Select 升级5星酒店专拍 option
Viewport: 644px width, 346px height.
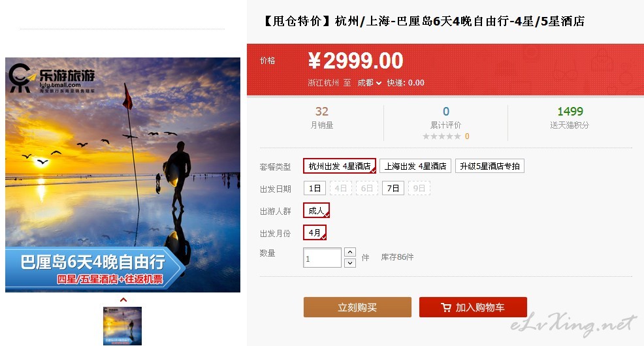pyautogui.click(x=490, y=166)
